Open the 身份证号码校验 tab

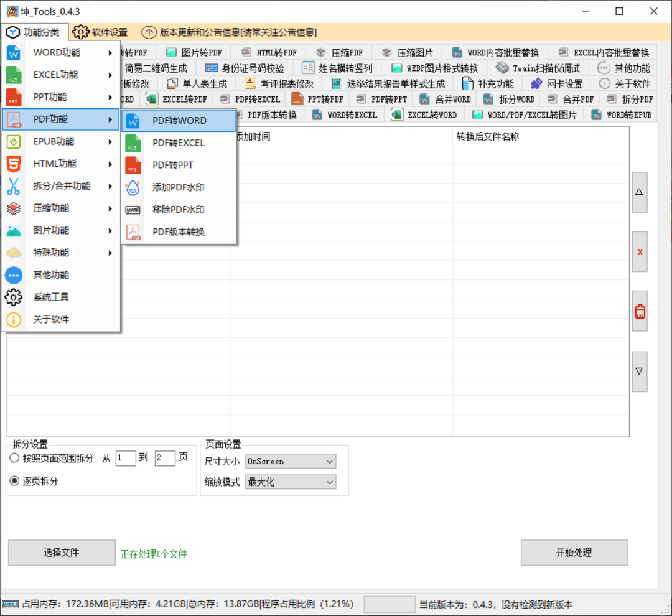click(245, 68)
